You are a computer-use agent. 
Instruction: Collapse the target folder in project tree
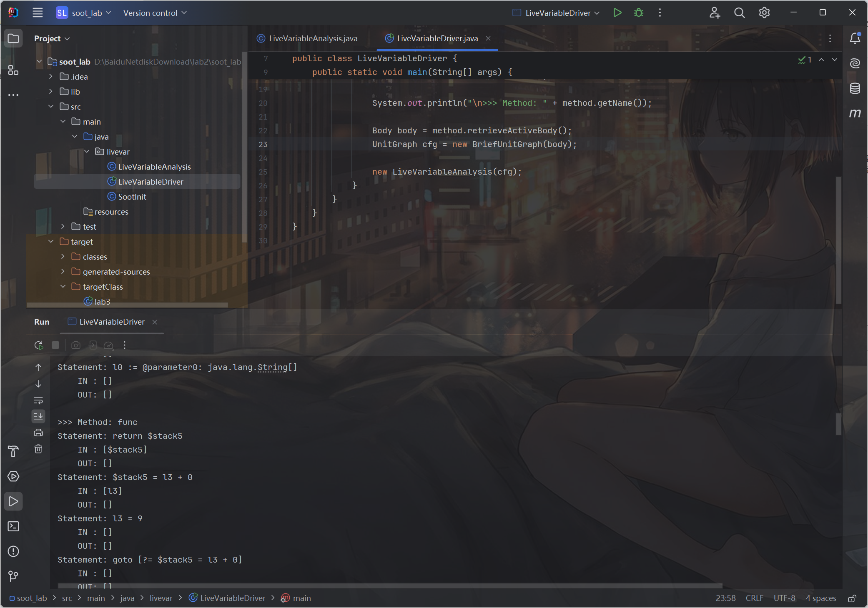51,242
